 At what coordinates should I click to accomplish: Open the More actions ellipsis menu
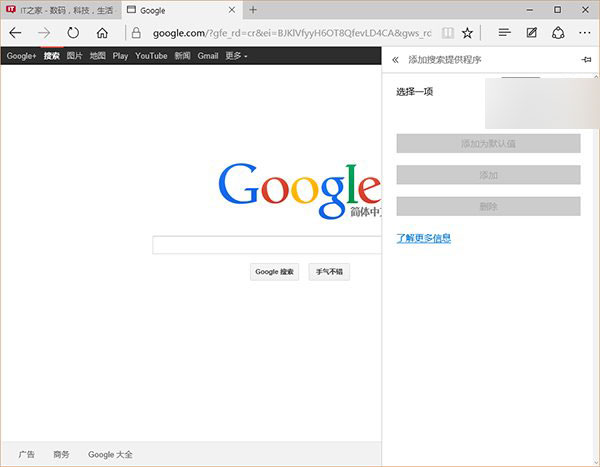585,33
